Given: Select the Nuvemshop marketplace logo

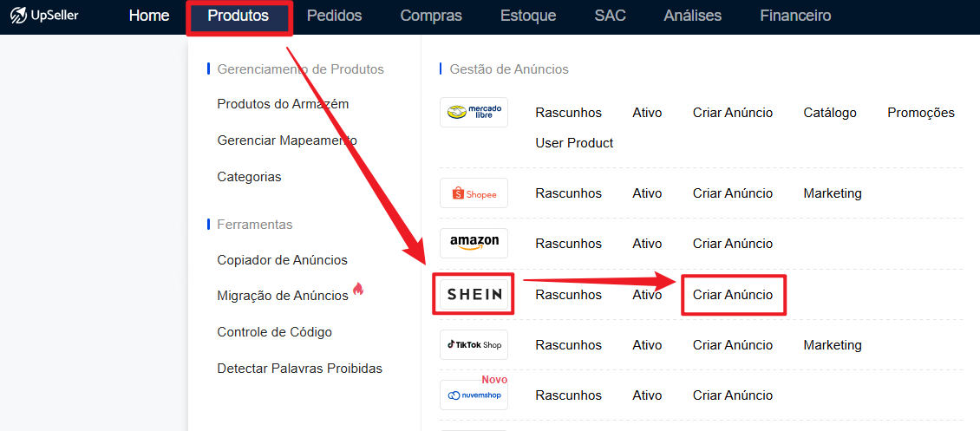Looking at the screenshot, I should pyautogui.click(x=474, y=395).
